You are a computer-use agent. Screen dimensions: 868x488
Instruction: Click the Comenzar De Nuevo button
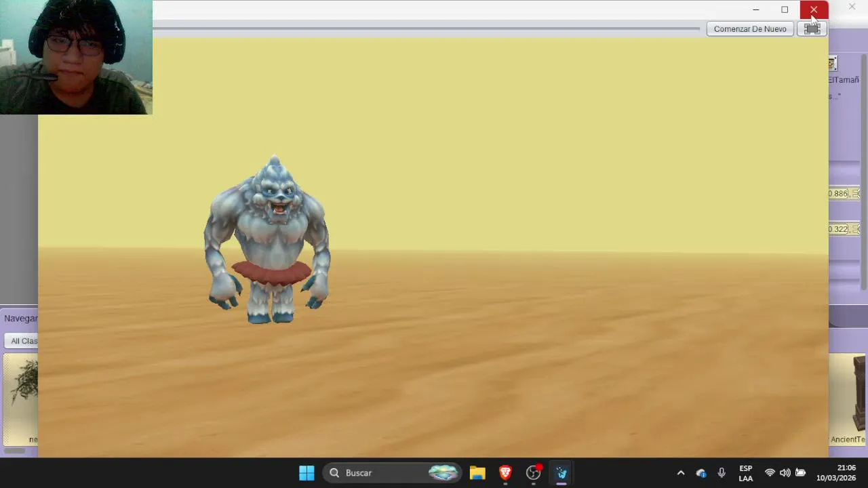tap(750, 29)
